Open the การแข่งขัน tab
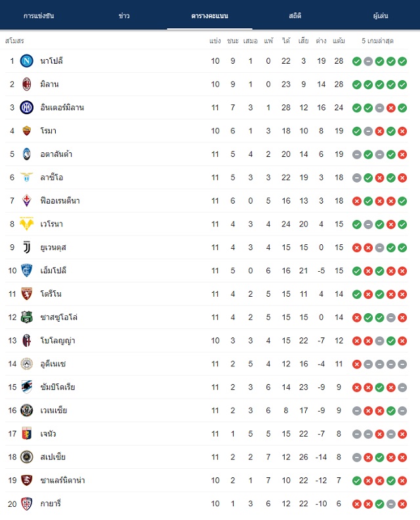 tap(39, 16)
